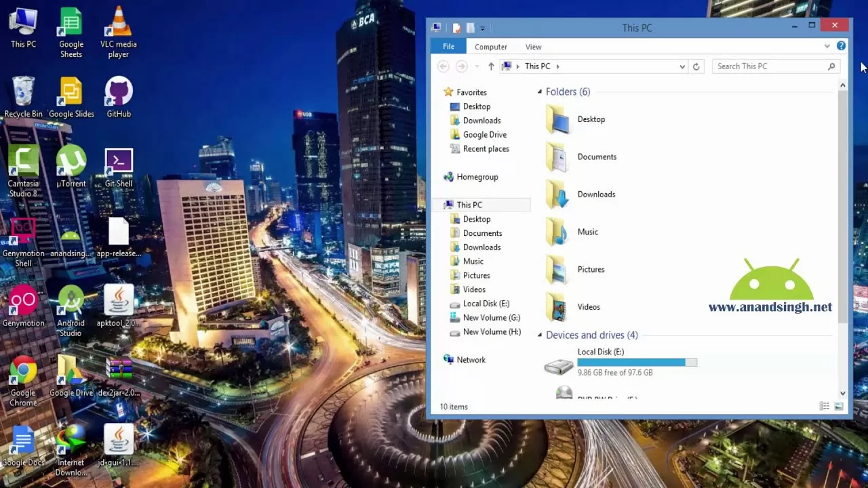Open Customize Quick Access Toolbar dropdown
Image resolution: width=868 pixels, height=488 pixels.
(x=483, y=28)
